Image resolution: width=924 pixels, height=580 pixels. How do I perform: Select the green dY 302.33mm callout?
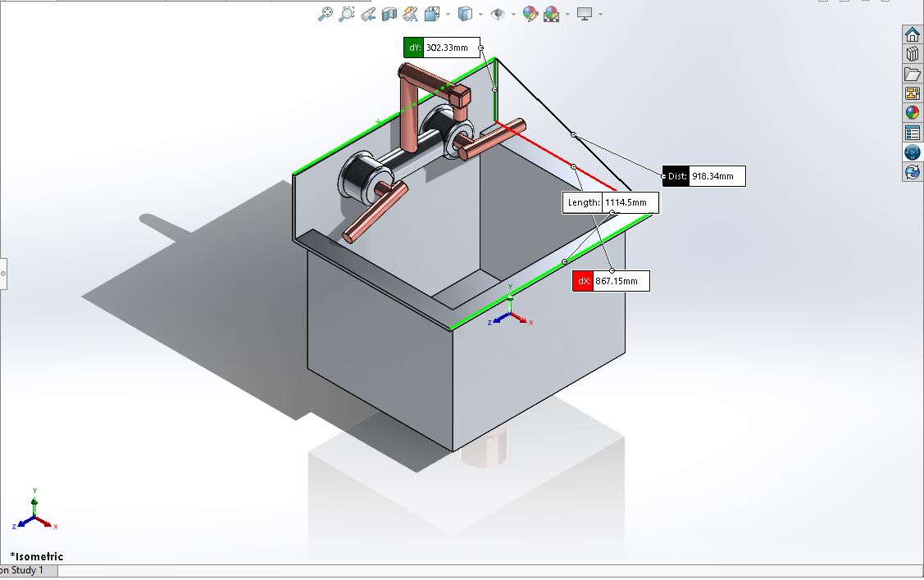pyautogui.click(x=441, y=48)
